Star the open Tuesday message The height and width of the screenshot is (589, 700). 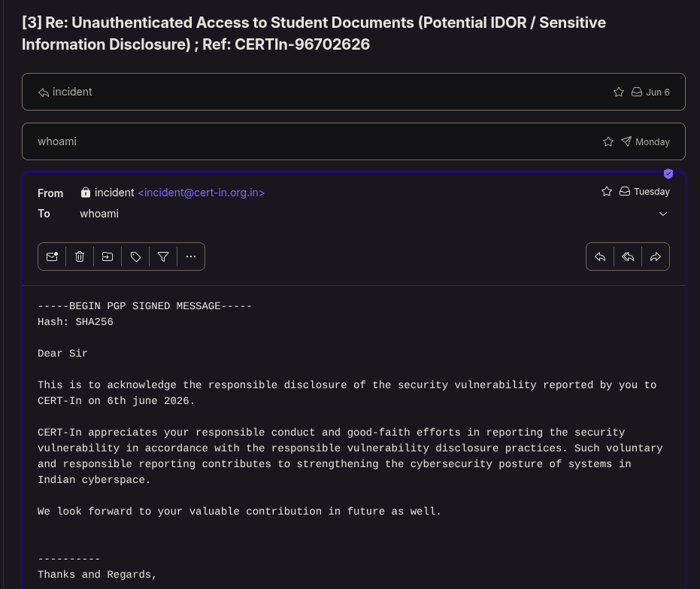[607, 192]
